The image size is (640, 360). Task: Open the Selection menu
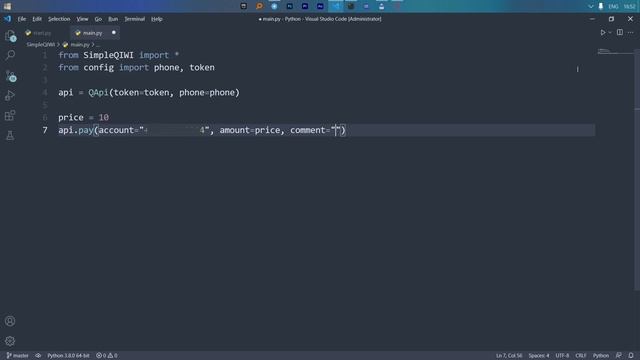point(59,19)
